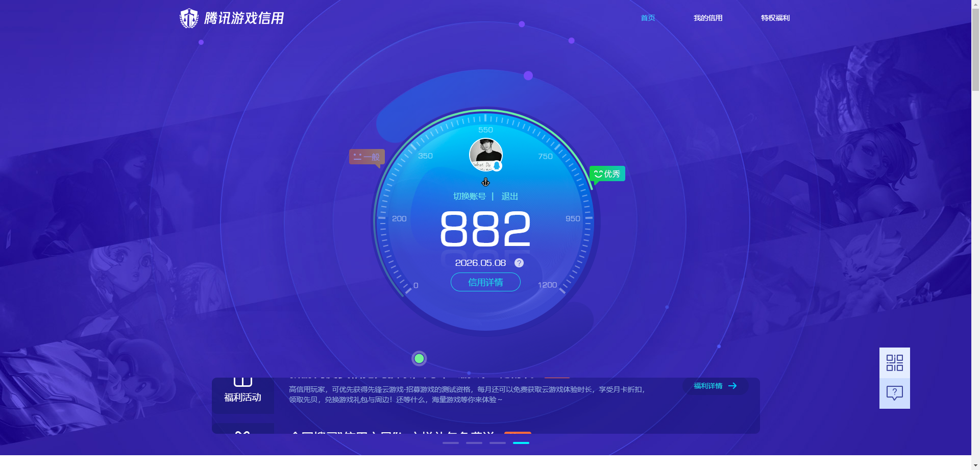Click the QQ penguin badge on avatar
This screenshot has width=980, height=470.
(x=497, y=166)
